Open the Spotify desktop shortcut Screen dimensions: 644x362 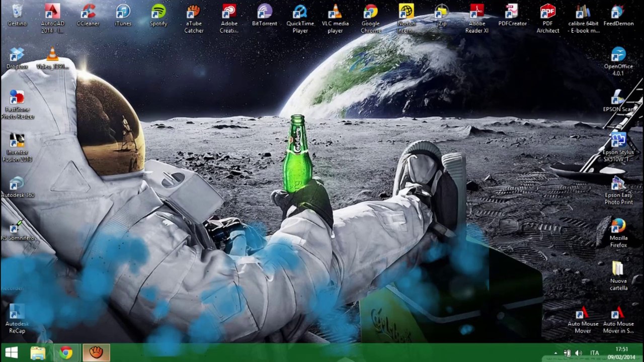coord(158,15)
